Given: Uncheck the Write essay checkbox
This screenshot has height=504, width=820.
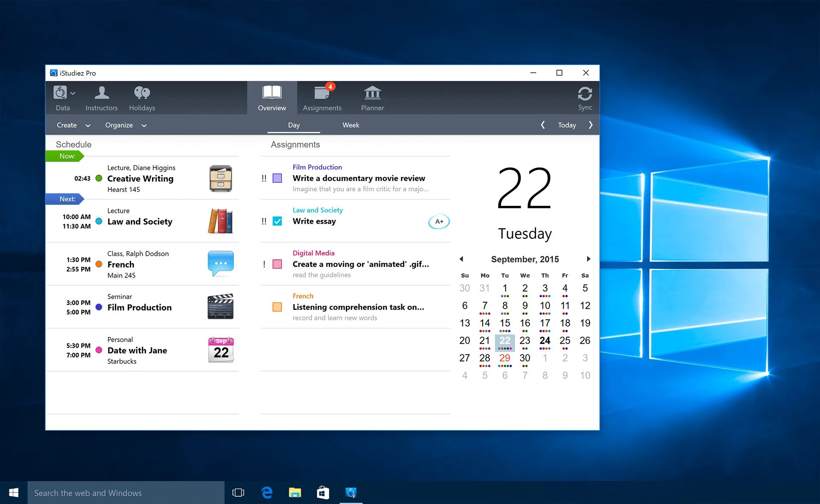Looking at the screenshot, I should [x=277, y=221].
